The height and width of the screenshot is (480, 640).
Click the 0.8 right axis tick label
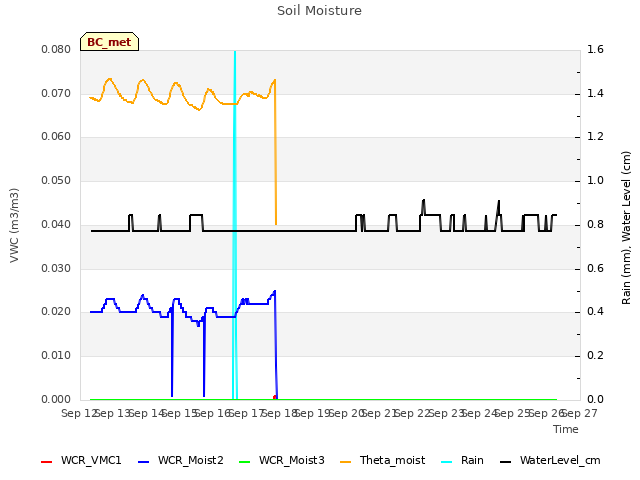tap(595, 224)
